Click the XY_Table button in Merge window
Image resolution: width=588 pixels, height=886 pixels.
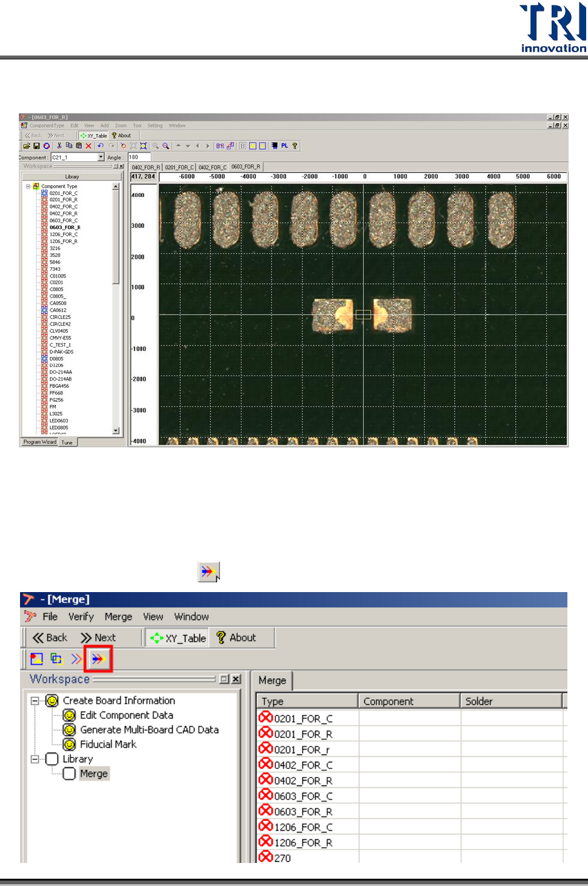(x=178, y=638)
